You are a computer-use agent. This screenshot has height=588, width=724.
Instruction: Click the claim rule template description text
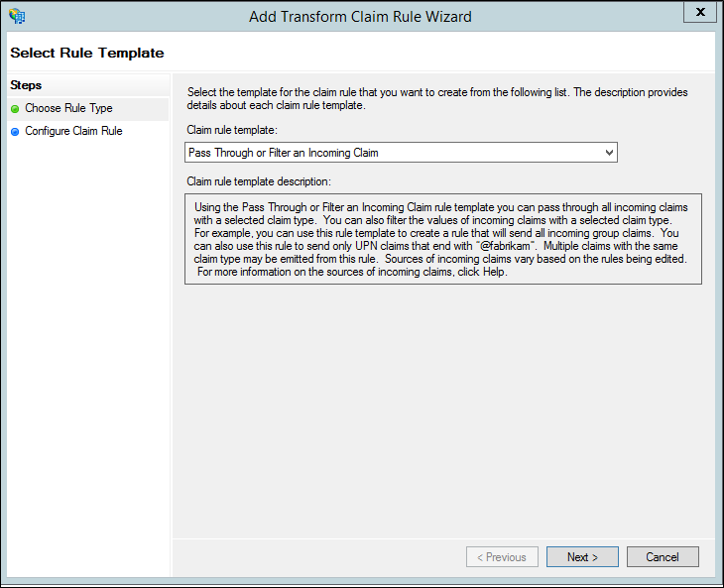[442, 239]
